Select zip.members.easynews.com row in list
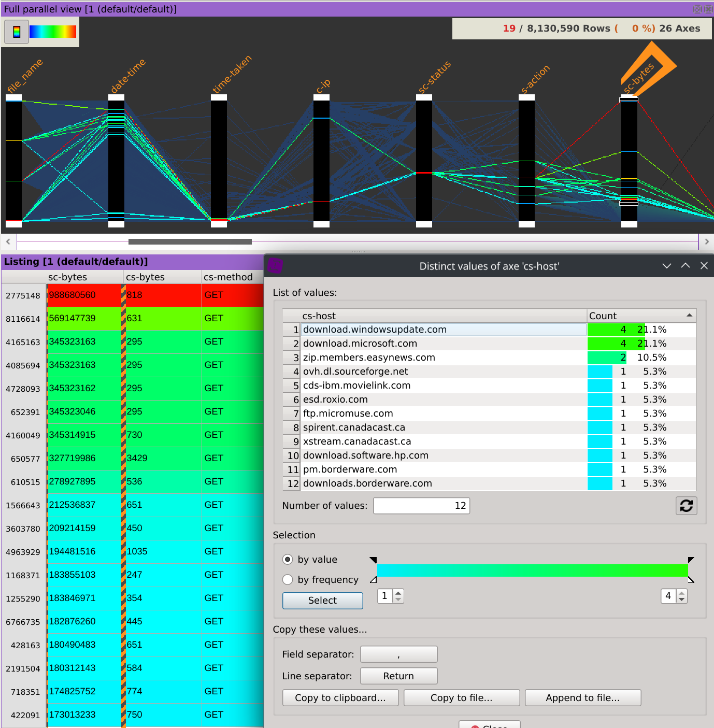 [369, 358]
